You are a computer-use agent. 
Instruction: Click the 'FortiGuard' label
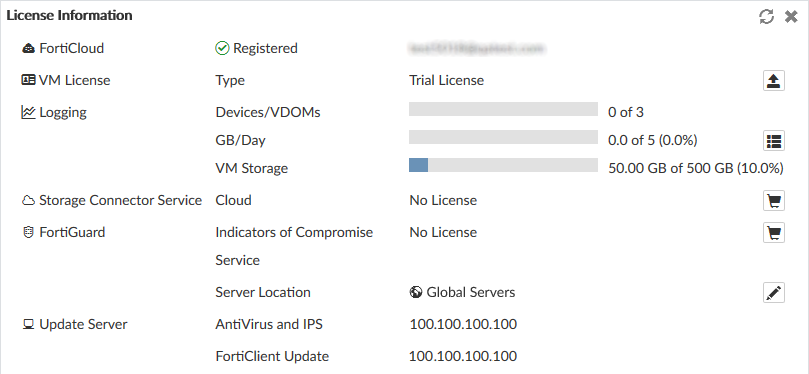(72, 233)
